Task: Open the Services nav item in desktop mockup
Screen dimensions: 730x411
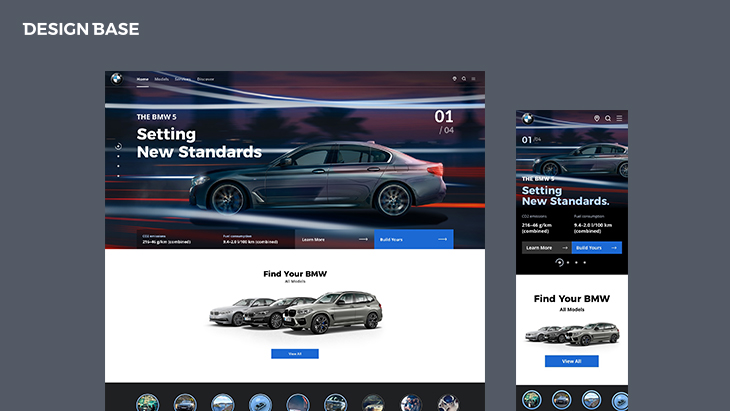Action: 182,79
